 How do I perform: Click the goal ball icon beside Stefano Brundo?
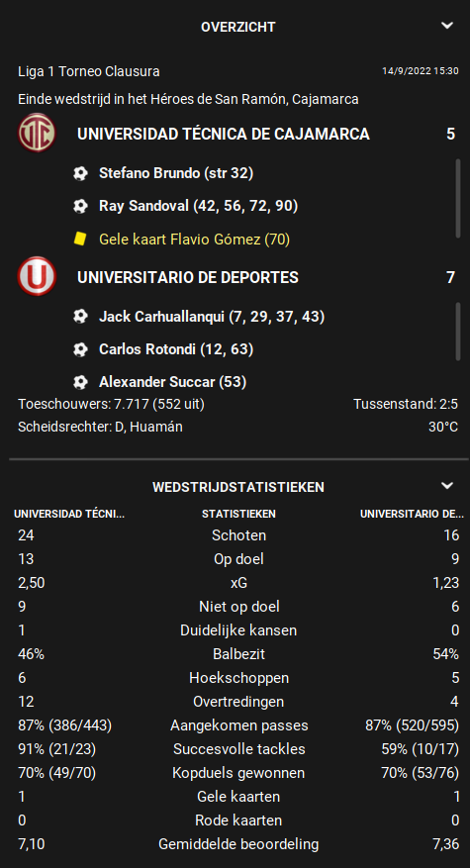(x=80, y=174)
